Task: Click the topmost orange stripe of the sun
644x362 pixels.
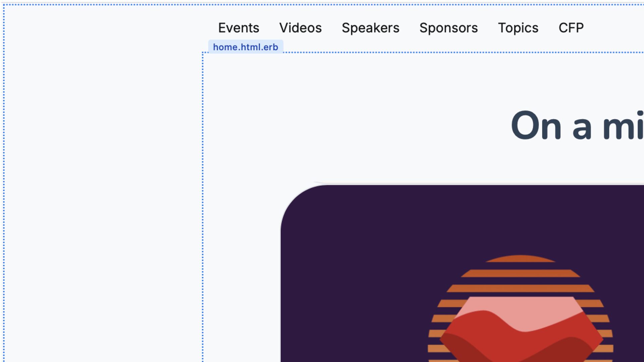Action: pyautogui.click(x=520, y=259)
